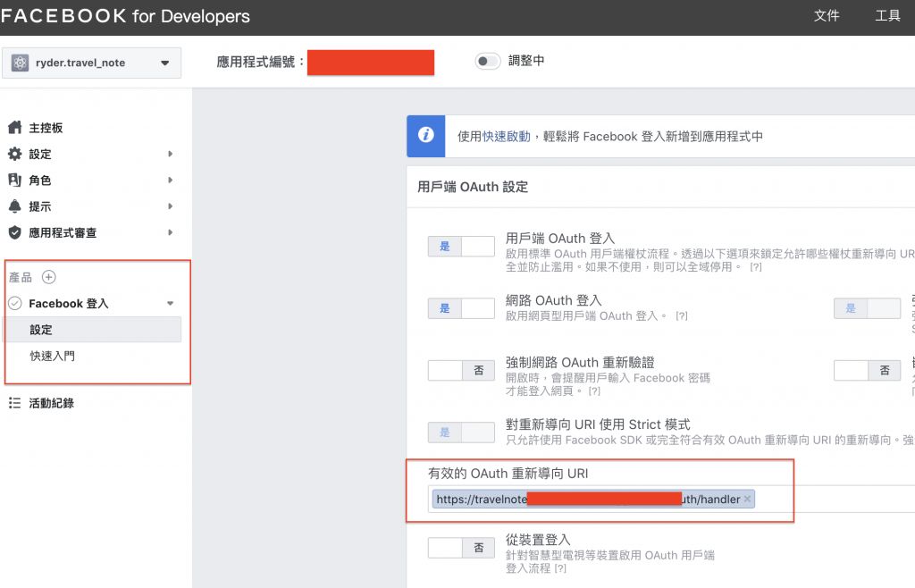Viewport: 915px width, 588px height.
Task: Click the 角色 roles icon
Action: [14, 180]
